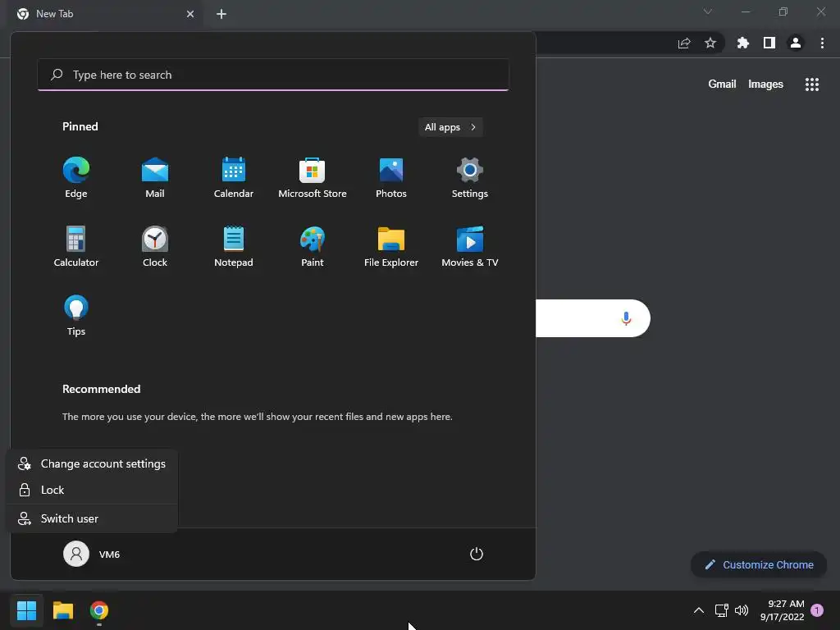Open the Clock app

[155, 246]
